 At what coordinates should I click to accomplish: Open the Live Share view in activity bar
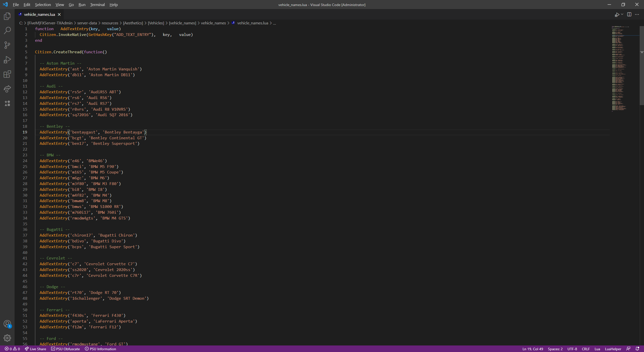click(7, 89)
